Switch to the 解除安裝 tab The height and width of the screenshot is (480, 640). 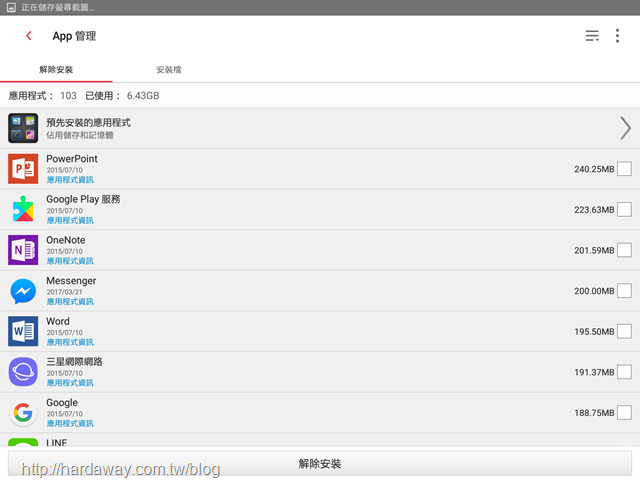(x=56, y=69)
